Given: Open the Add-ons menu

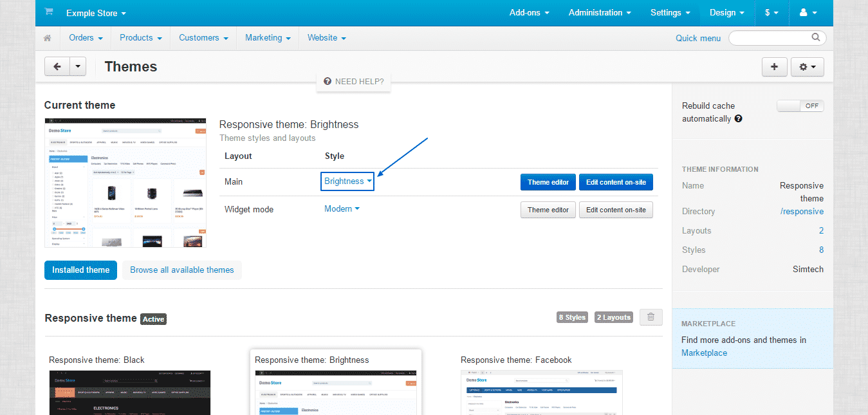Looking at the screenshot, I should pos(529,13).
